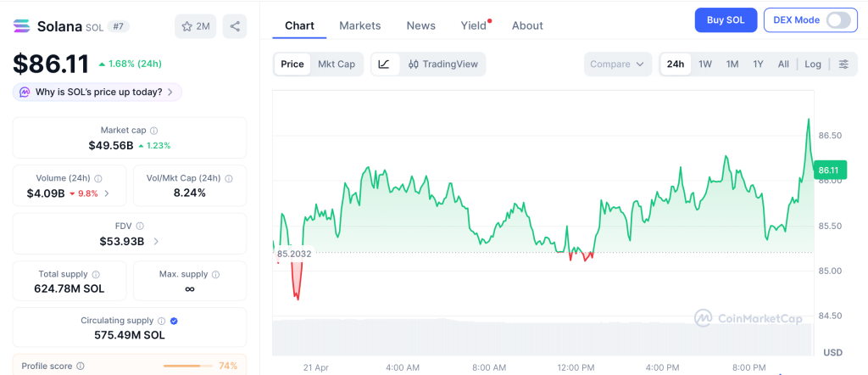Click the share icon next to Solana
This screenshot has width=868, height=375.
tap(235, 26)
